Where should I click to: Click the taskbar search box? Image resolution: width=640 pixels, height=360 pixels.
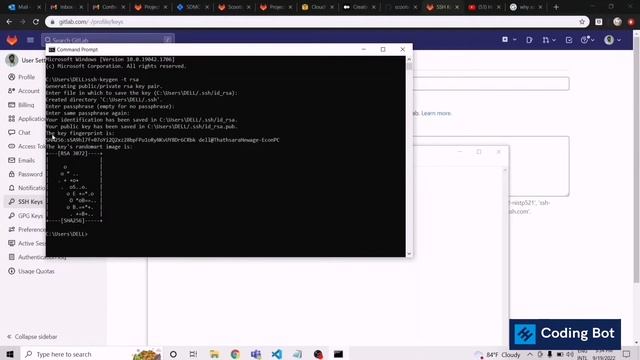click(x=92, y=354)
